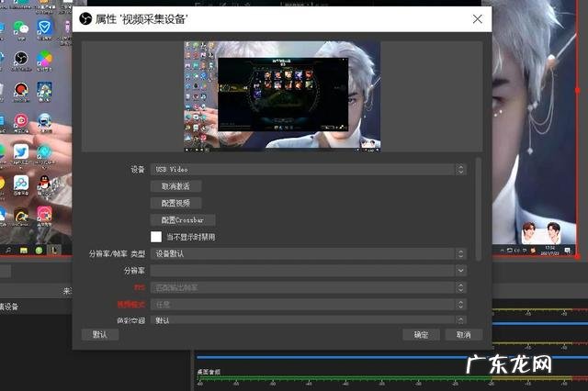Open the pink square app icon
The height and width of the screenshot is (391, 588).
[44, 214]
